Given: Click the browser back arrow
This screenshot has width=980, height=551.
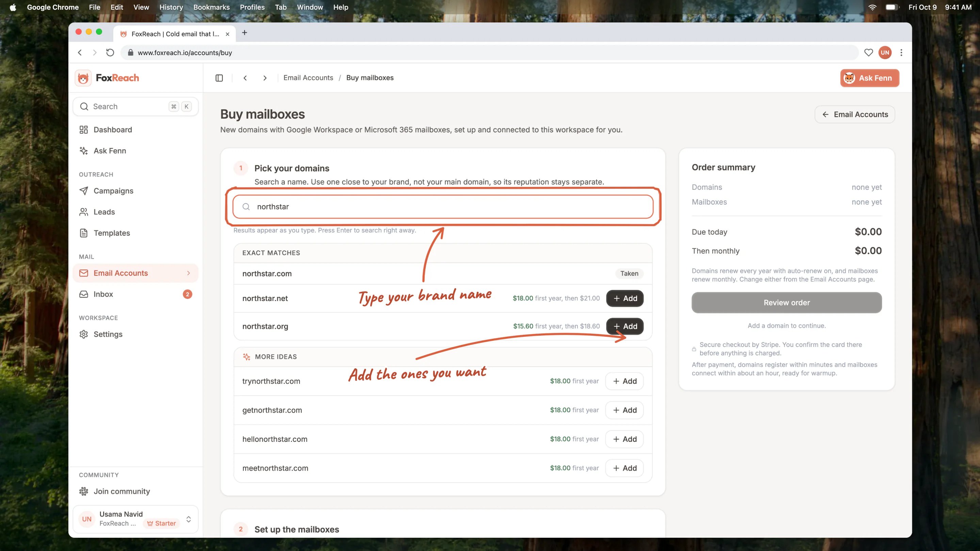Looking at the screenshot, I should point(80,52).
